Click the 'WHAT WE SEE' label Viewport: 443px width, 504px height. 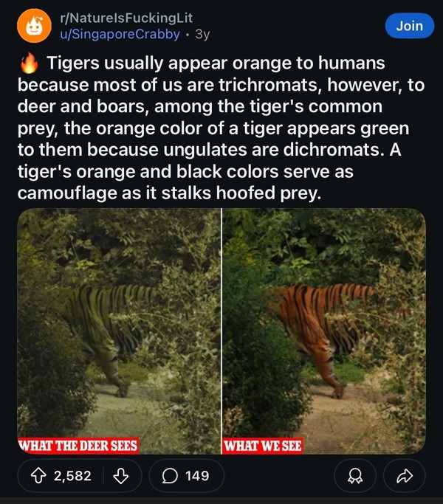pyautogui.click(x=263, y=446)
